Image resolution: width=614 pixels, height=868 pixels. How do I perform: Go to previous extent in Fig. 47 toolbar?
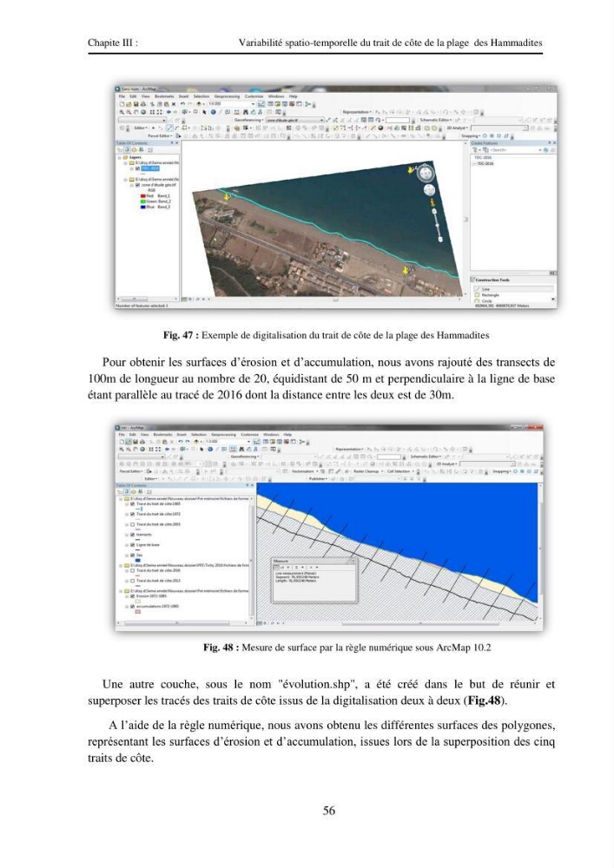coord(168,112)
